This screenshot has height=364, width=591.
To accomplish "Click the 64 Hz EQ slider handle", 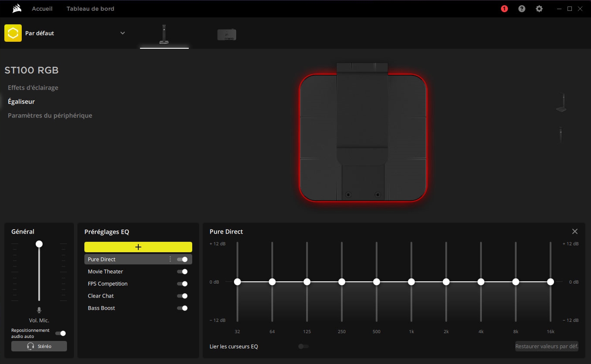I will 272,282.
